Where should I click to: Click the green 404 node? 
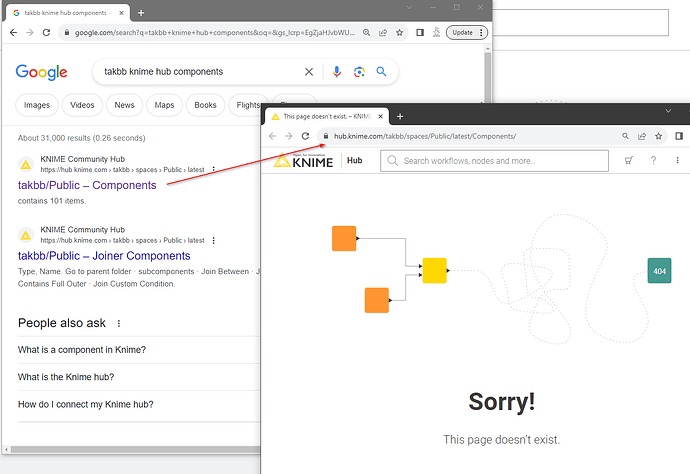[659, 271]
